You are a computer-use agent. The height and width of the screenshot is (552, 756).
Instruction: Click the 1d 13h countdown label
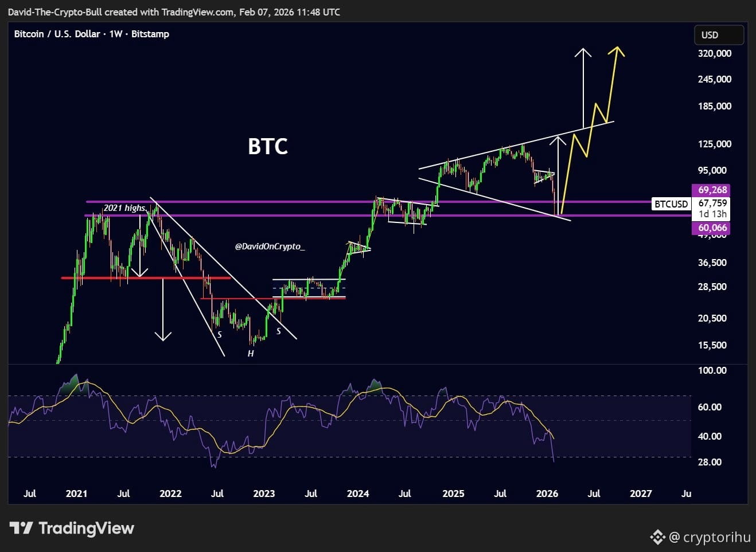(x=712, y=214)
